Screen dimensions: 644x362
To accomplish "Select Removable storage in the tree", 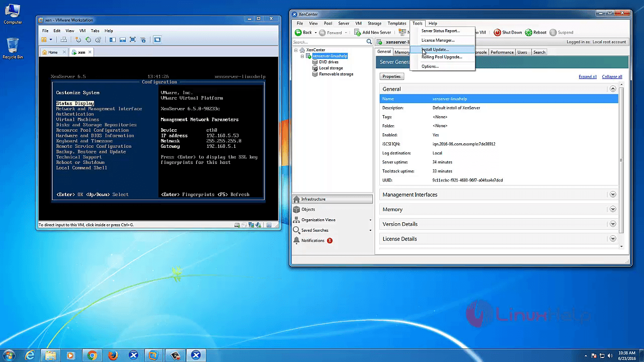I will [x=336, y=74].
